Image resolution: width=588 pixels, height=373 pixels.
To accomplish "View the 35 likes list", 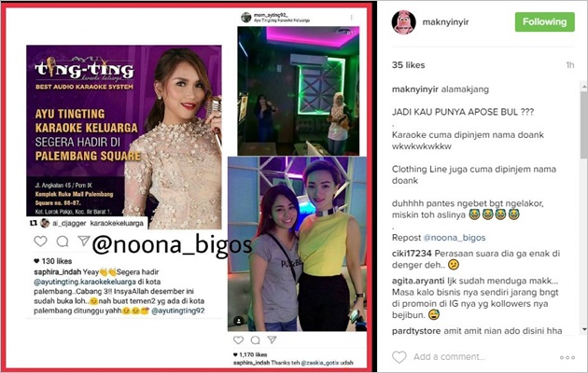I will tap(409, 64).
